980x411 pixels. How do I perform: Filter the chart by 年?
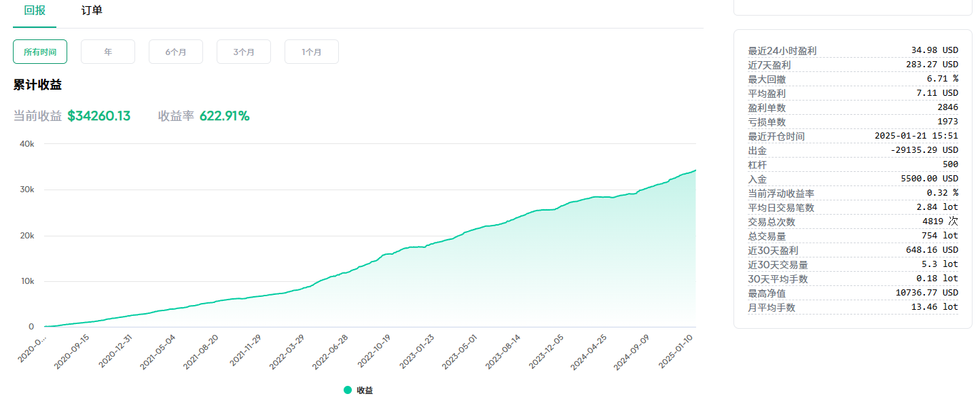(108, 52)
